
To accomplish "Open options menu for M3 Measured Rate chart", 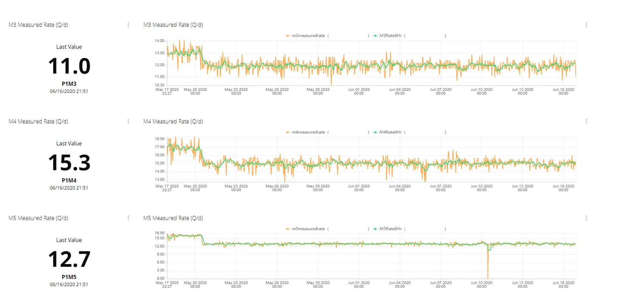I will [586, 25].
